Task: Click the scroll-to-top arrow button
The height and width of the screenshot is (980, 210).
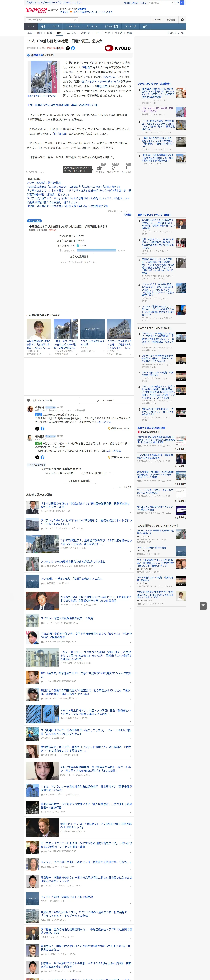Action: coord(203,606)
